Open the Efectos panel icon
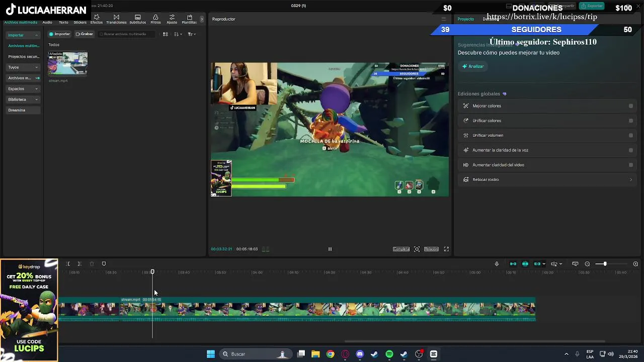Screen dimensions: 644x362 97,17
